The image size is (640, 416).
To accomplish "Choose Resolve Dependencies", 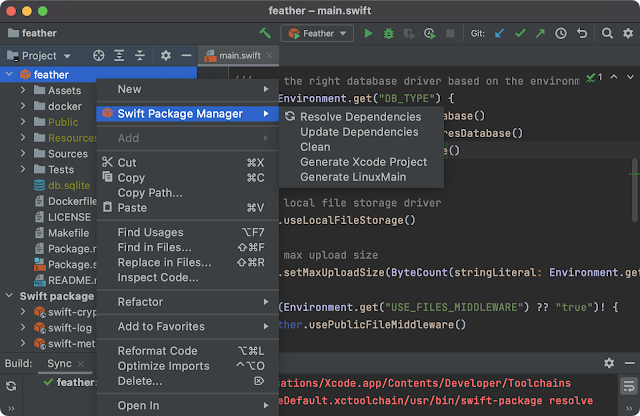I will pyautogui.click(x=362, y=117).
